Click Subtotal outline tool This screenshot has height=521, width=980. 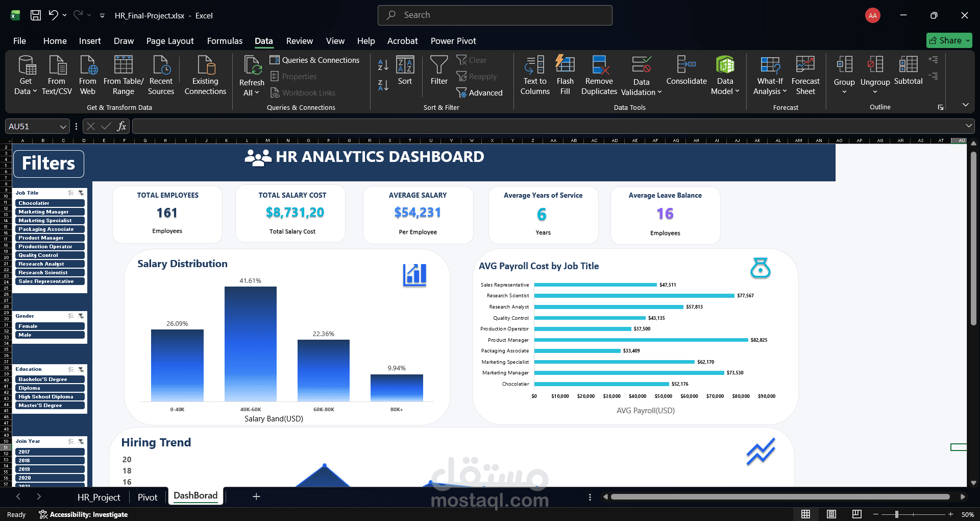[909, 70]
